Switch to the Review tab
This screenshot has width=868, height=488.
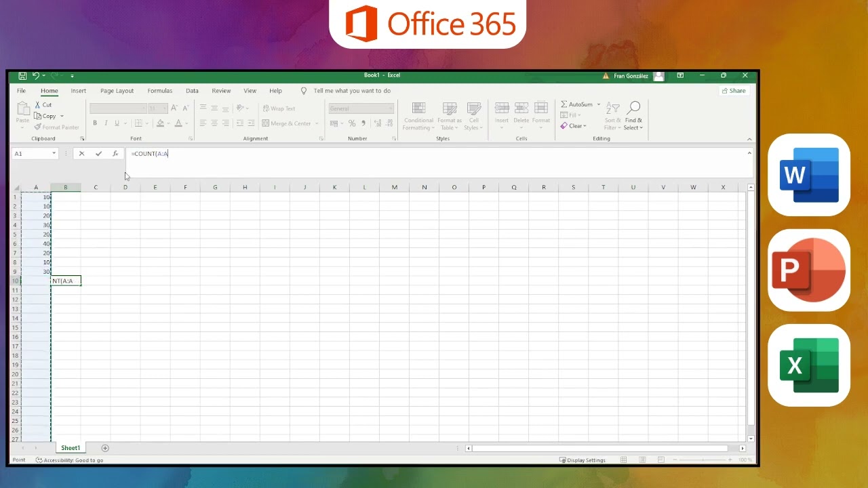[x=221, y=91]
